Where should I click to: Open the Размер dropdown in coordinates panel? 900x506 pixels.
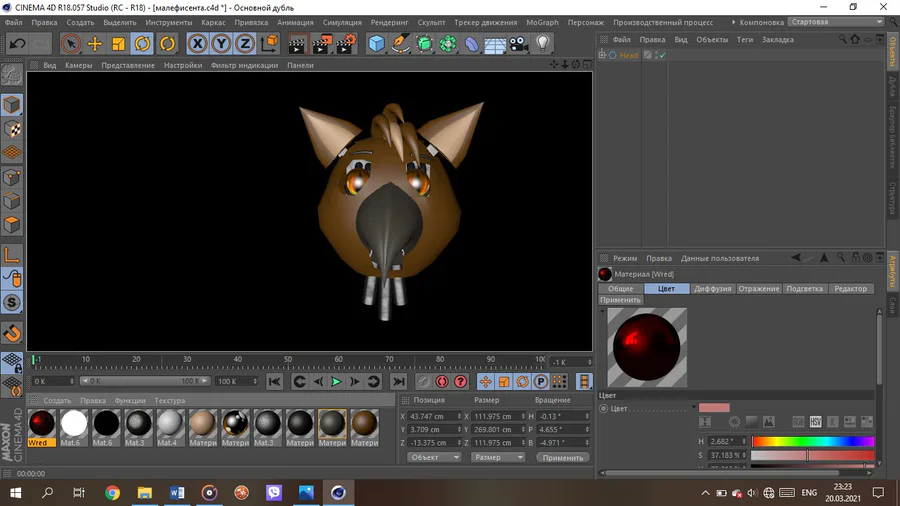coord(498,457)
